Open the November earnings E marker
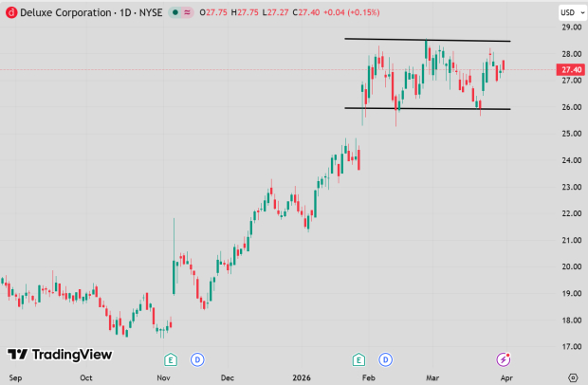The image size is (588, 385). point(171,358)
